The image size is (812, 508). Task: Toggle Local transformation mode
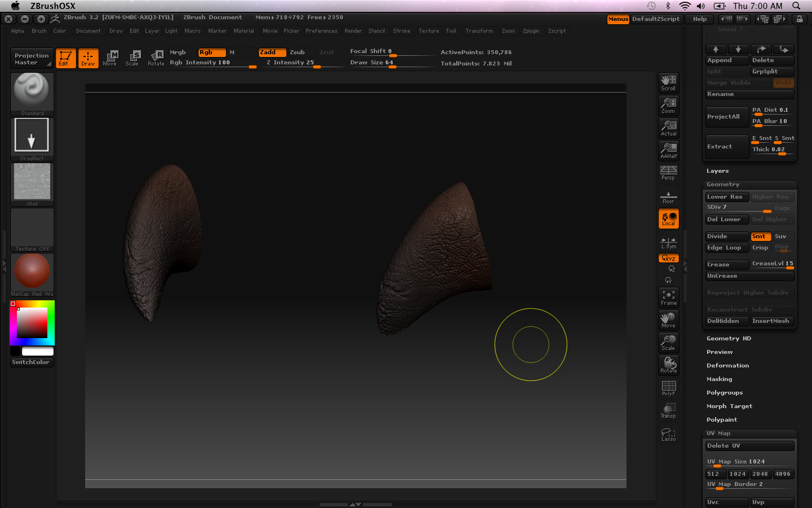(x=668, y=218)
